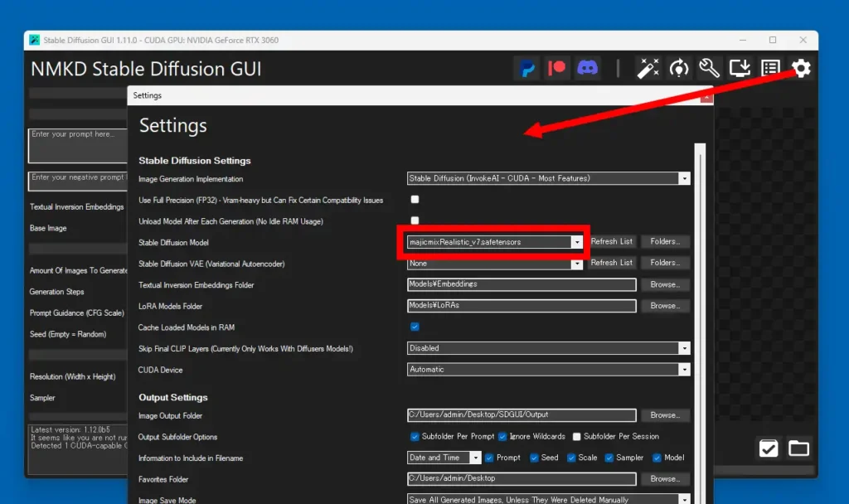Uncheck Prompt in filename information
This screenshot has width=849, height=504.
pyautogui.click(x=489, y=458)
